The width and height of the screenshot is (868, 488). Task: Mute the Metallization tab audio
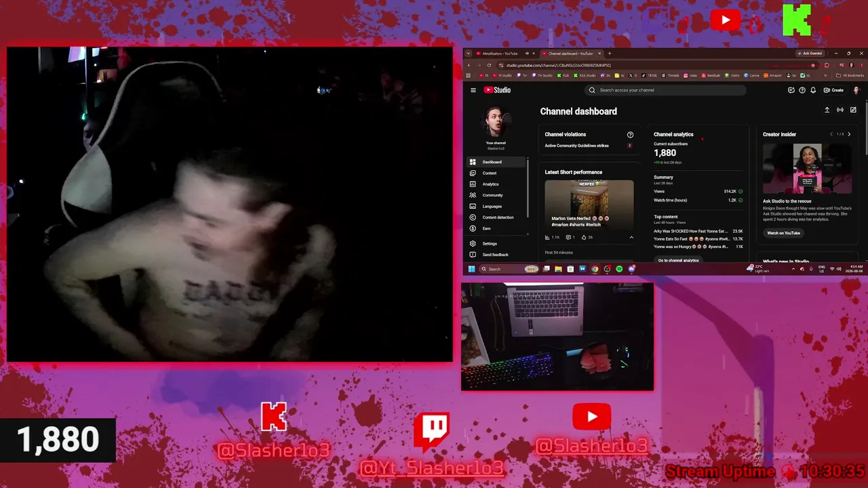(x=527, y=54)
